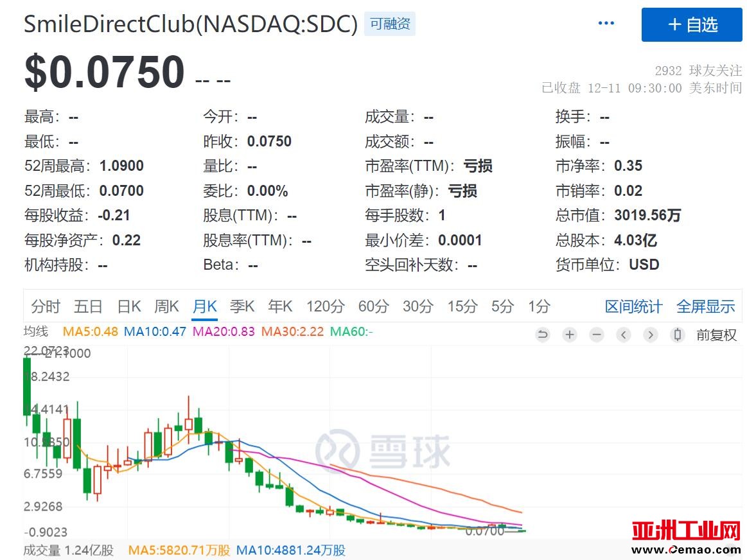The image size is (747, 560).
Task: Switch to 30分 chart tab
Action: pyautogui.click(x=417, y=306)
